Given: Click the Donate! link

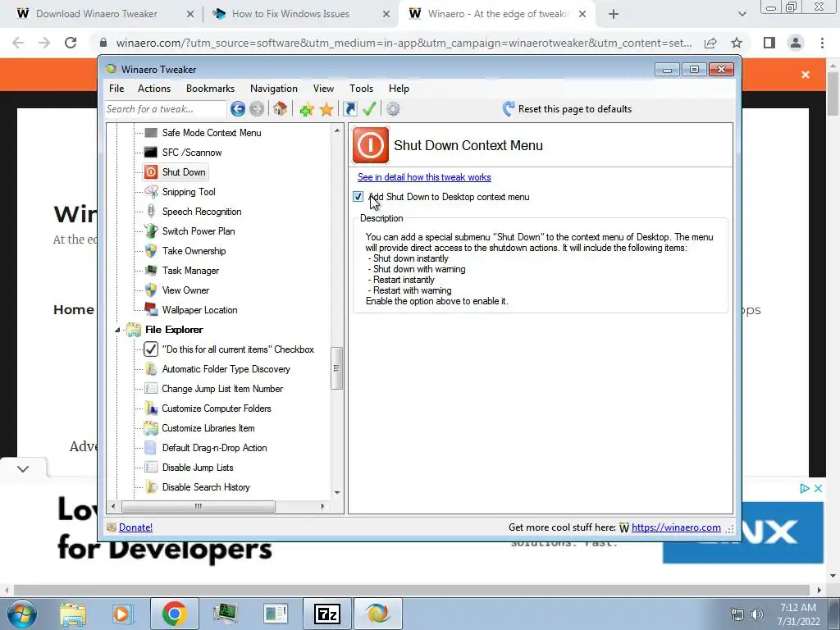Looking at the screenshot, I should (x=135, y=527).
